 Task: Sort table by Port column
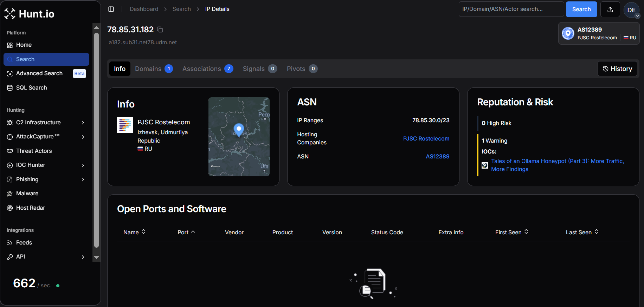(x=186, y=232)
